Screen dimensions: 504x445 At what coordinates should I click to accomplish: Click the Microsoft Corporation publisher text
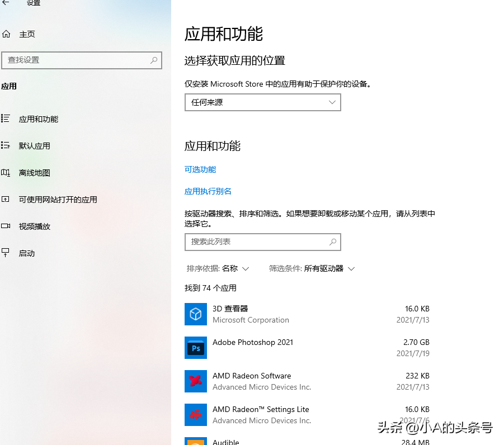[x=251, y=320]
